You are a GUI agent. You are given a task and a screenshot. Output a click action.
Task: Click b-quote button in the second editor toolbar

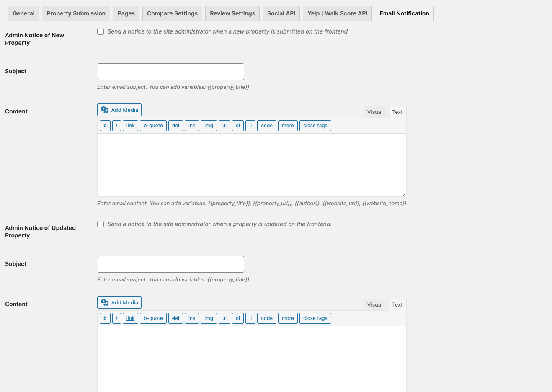pyautogui.click(x=153, y=318)
